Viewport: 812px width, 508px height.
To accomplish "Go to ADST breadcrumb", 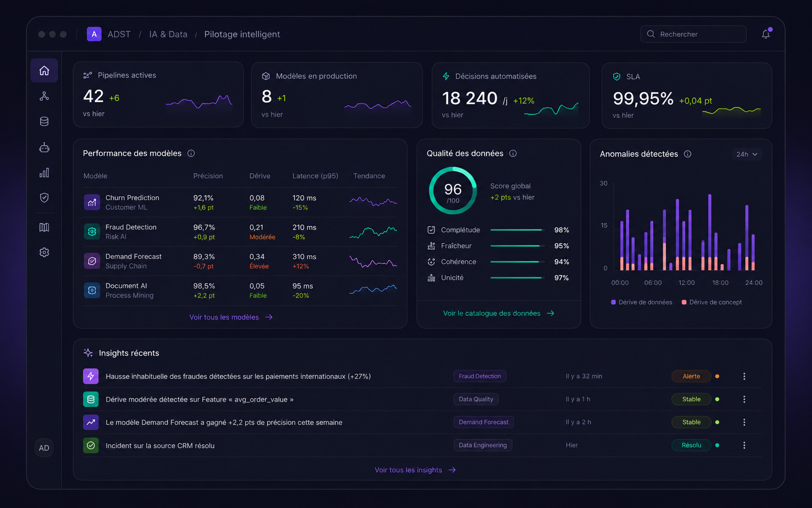I will (x=119, y=34).
